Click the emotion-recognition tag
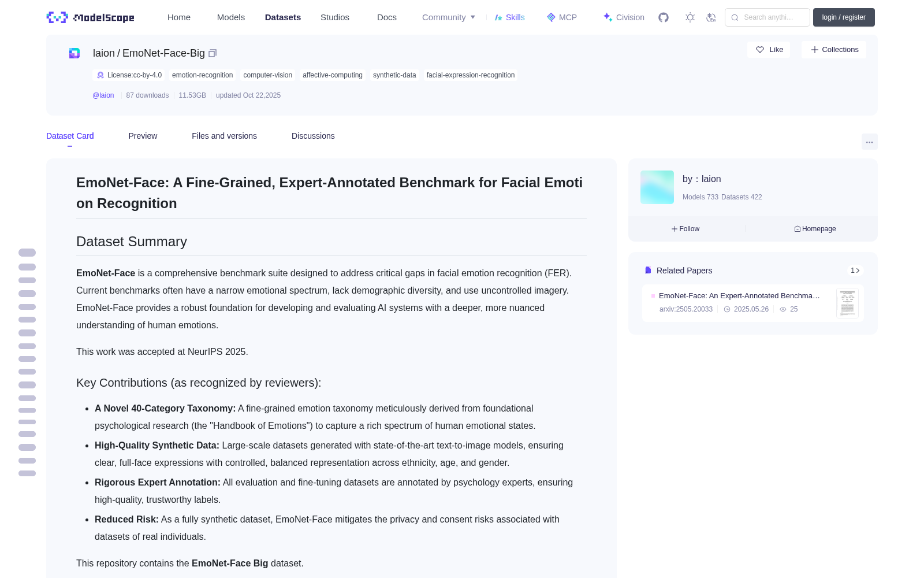The width and height of the screenshot is (924, 578). coord(203,75)
